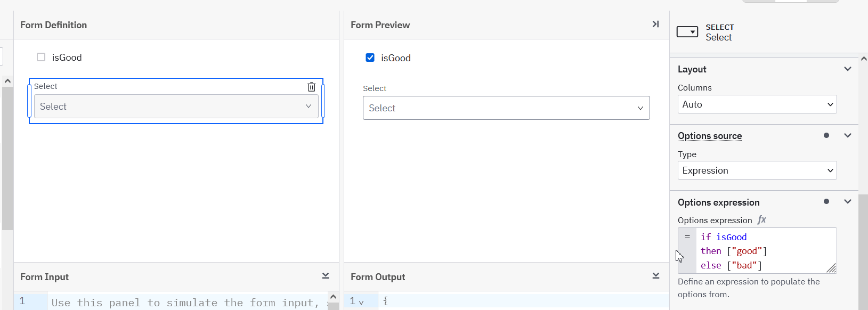Uncheck isGood in the Form Preview

click(370, 58)
